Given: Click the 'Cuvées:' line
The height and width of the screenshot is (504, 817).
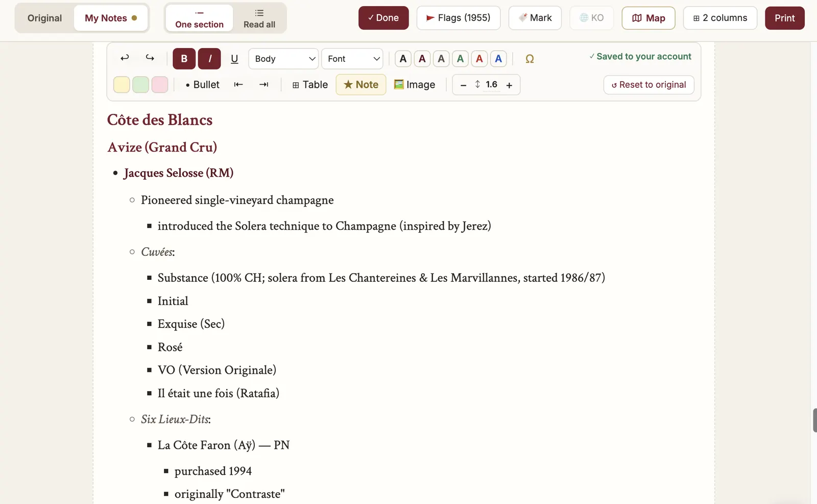Looking at the screenshot, I should pos(158,252).
